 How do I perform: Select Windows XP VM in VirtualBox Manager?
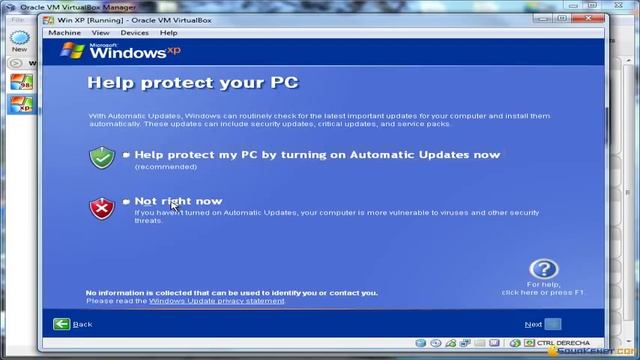22,104
